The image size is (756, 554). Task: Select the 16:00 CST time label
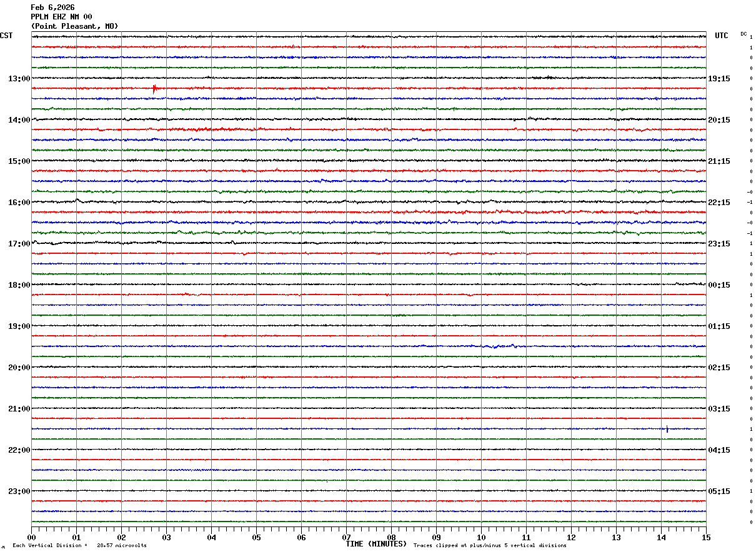coord(19,203)
